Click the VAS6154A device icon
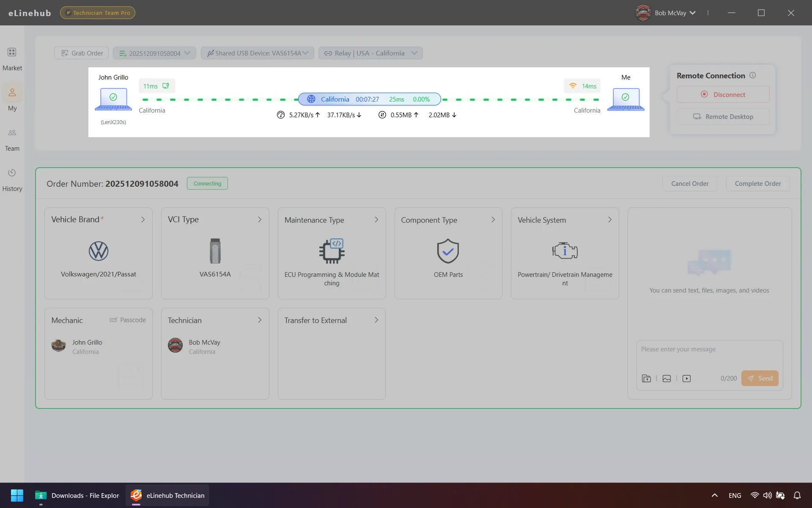Viewport: 812px width, 508px height. coord(215,251)
